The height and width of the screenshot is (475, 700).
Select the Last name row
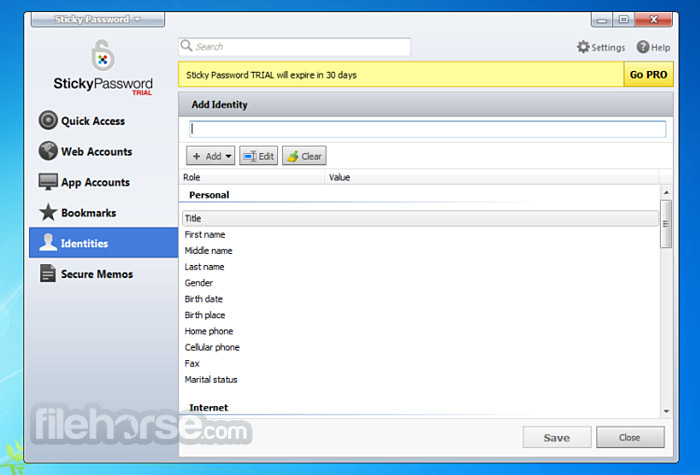click(420, 267)
